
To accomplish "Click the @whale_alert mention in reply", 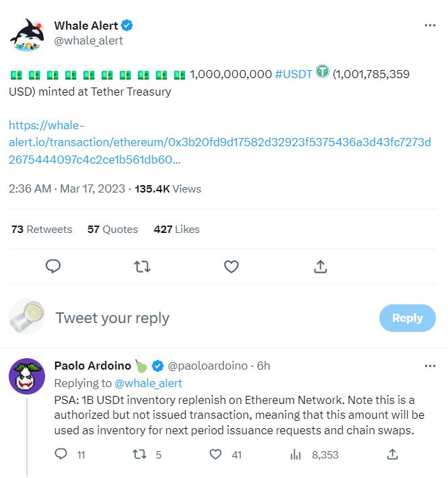I will [148, 383].
